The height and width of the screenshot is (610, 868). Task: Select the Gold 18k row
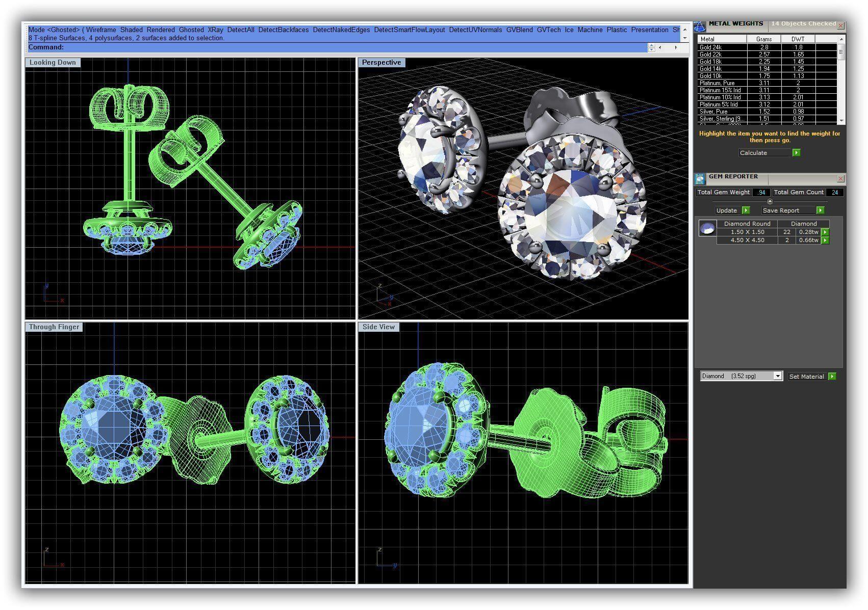(x=722, y=62)
